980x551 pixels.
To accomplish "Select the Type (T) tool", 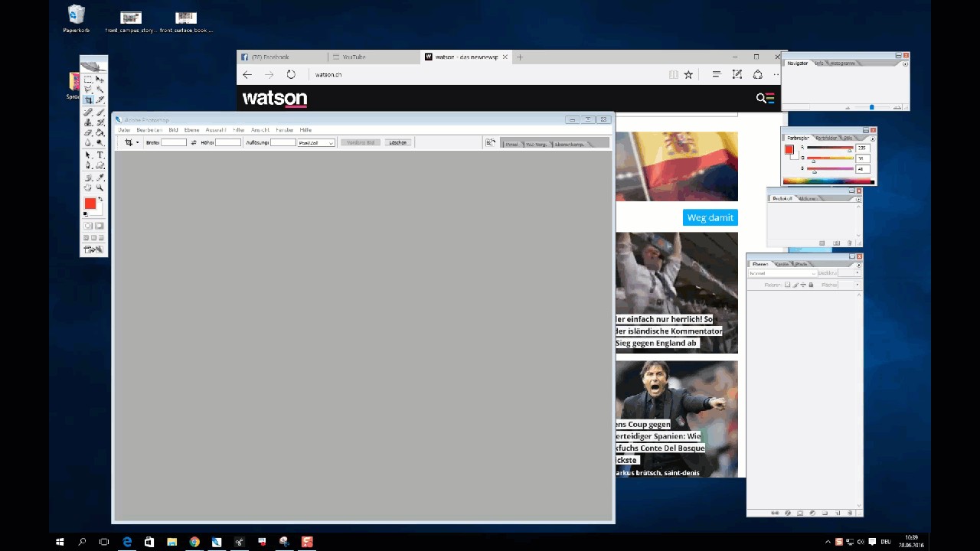I will coord(100,155).
